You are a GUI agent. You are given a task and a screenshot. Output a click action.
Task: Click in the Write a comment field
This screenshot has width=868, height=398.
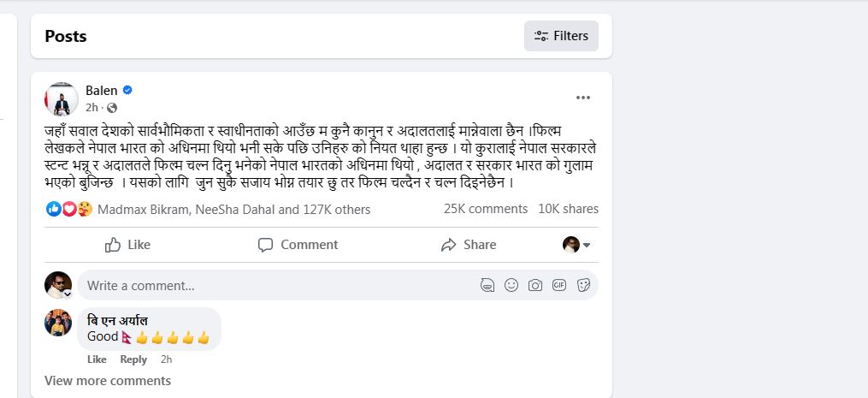274,285
